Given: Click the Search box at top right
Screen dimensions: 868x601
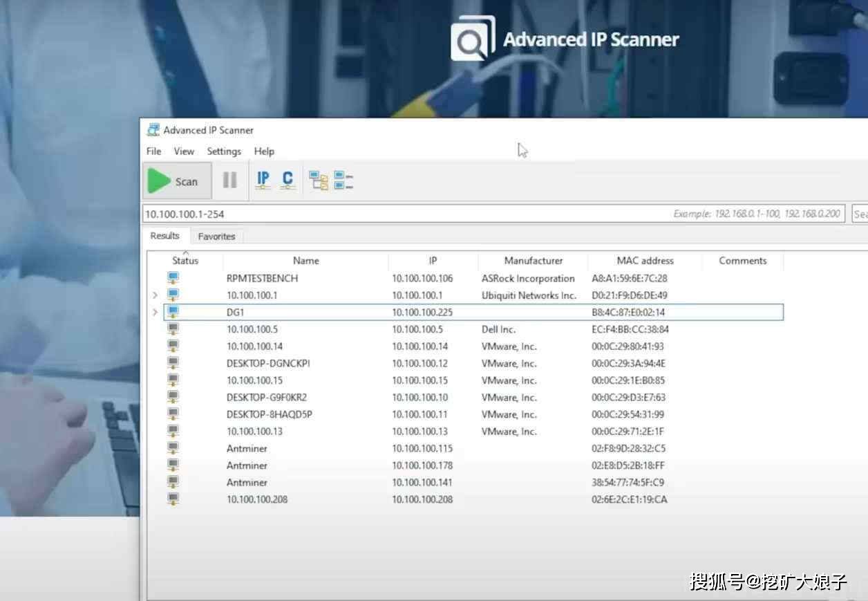Looking at the screenshot, I should tap(860, 214).
